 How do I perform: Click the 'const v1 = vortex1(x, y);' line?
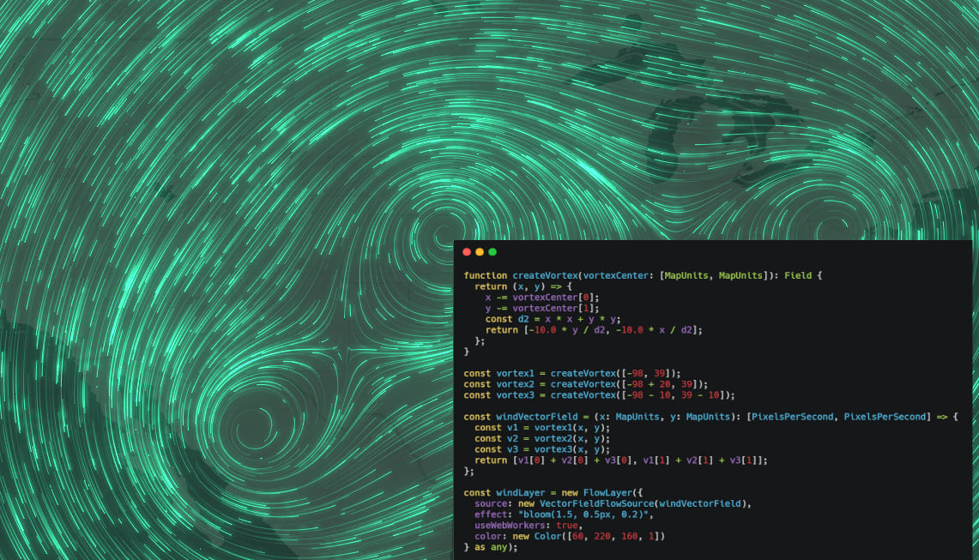[x=542, y=428]
